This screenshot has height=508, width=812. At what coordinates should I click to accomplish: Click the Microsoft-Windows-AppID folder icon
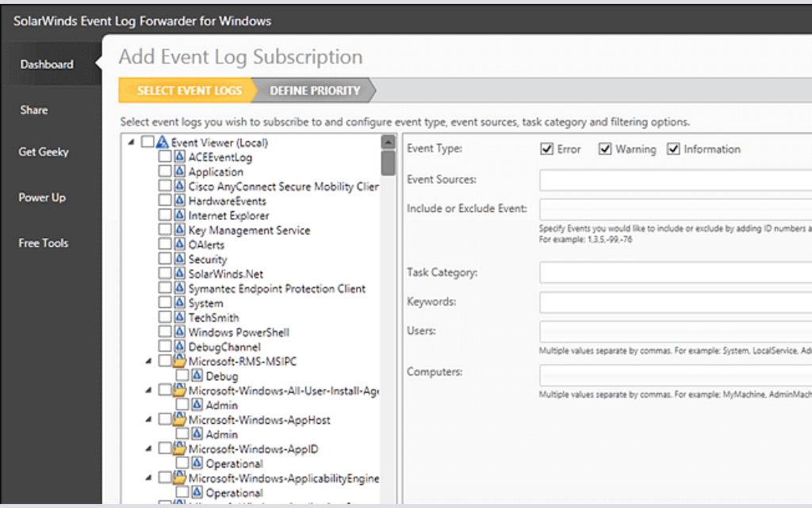pos(179,449)
